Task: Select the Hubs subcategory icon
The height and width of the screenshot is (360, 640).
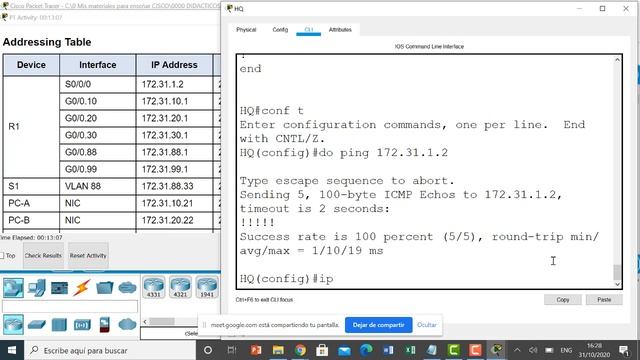Action: (x=59, y=325)
